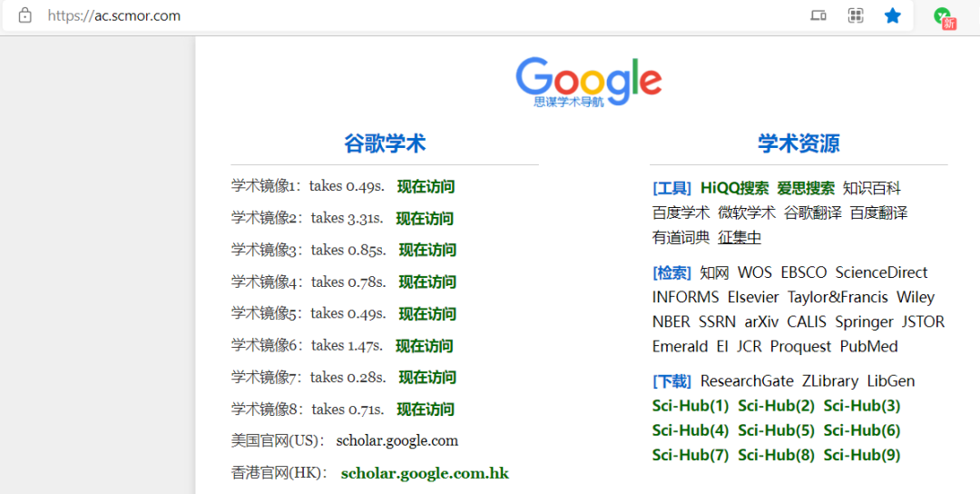The height and width of the screenshot is (494, 980).
Task: Open Sci-Hub(2) link
Action: point(776,406)
